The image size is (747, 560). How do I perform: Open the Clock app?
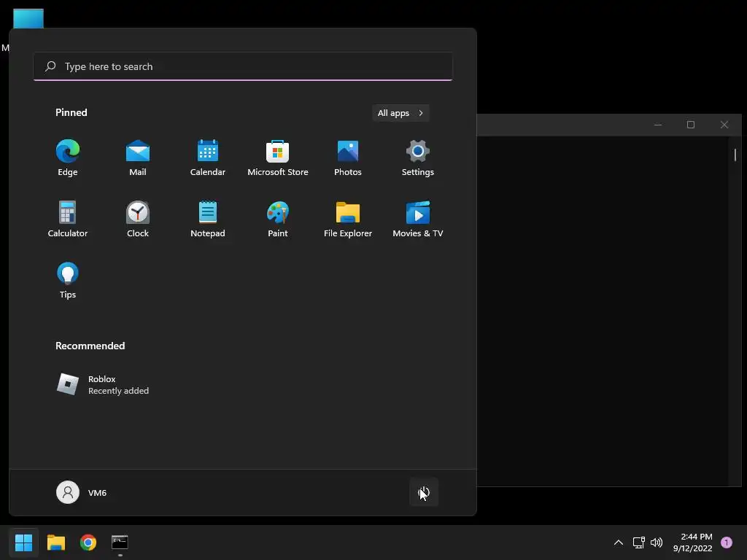pos(138,219)
